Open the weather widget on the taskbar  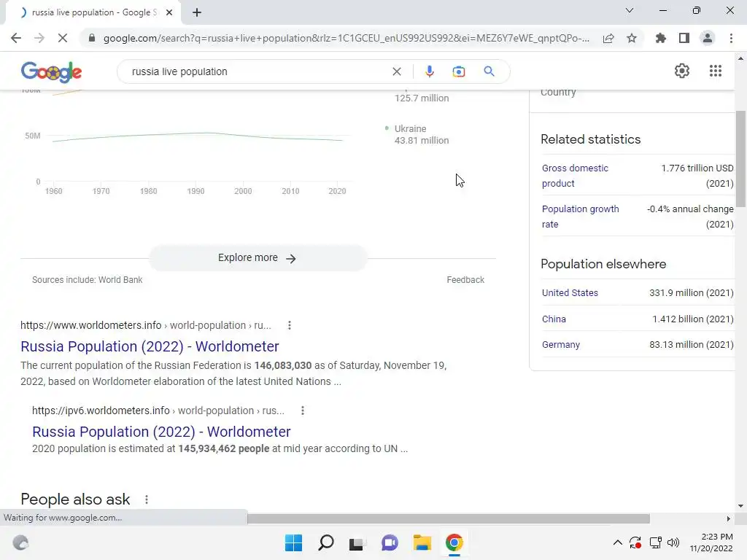20,542
